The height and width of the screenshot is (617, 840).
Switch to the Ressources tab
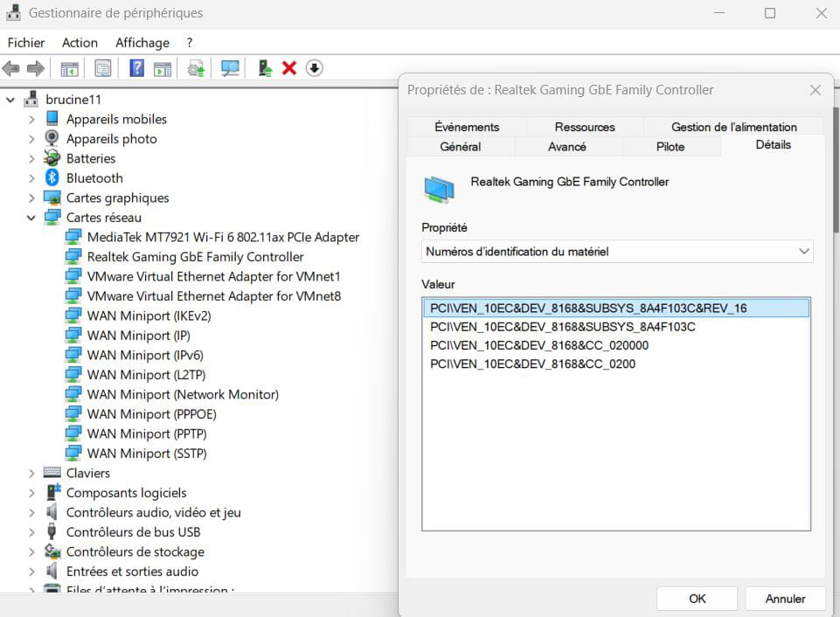coord(585,127)
